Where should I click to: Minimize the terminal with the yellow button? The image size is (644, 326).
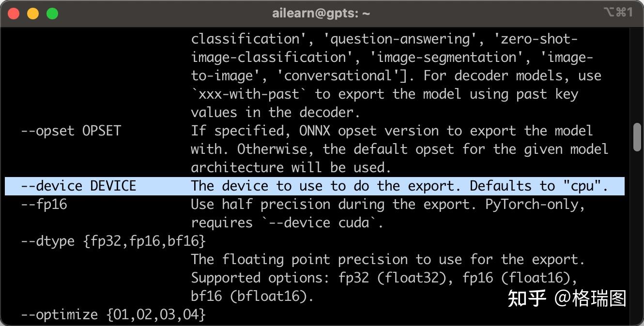pyautogui.click(x=33, y=14)
